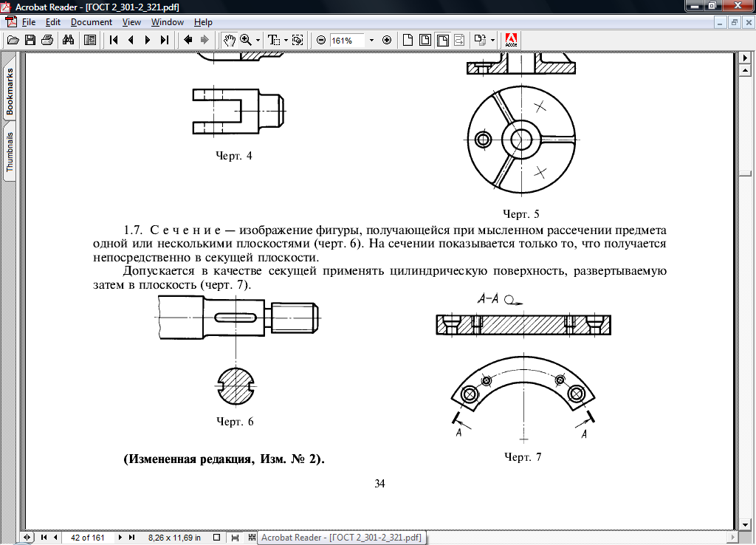The image size is (756, 545).
Task: Click the Open file folder icon
Action: [13, 40]
